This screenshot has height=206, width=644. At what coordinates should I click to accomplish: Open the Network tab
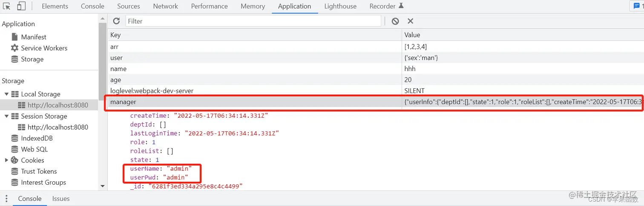click(166, 6)
